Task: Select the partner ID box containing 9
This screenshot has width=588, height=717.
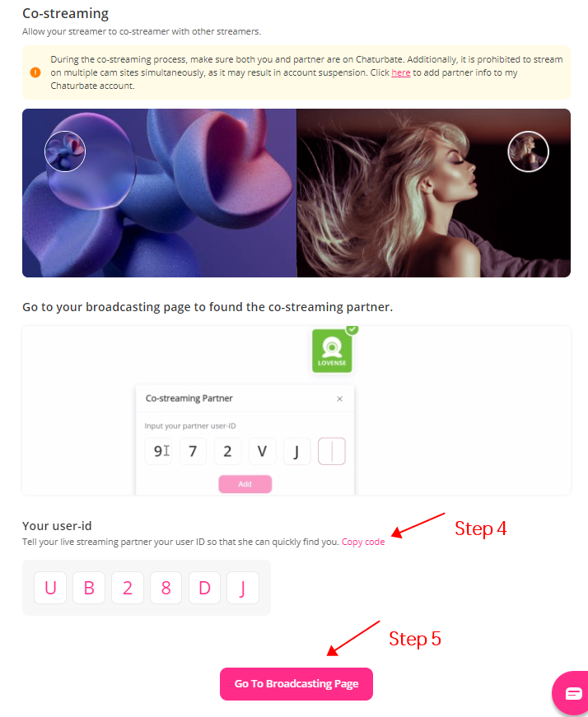Action: coord(158,451)
